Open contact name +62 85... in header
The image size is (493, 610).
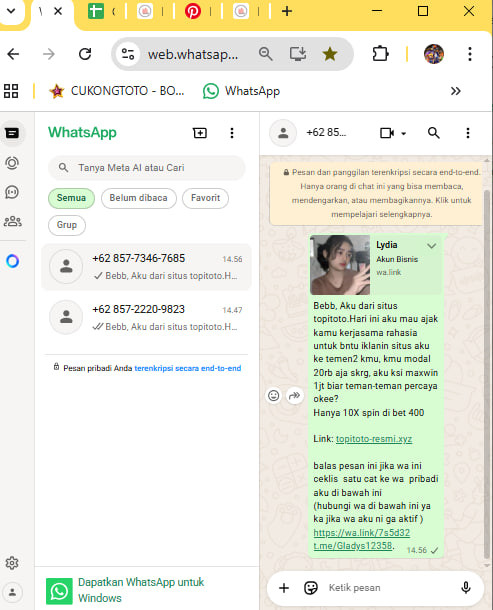326,133
